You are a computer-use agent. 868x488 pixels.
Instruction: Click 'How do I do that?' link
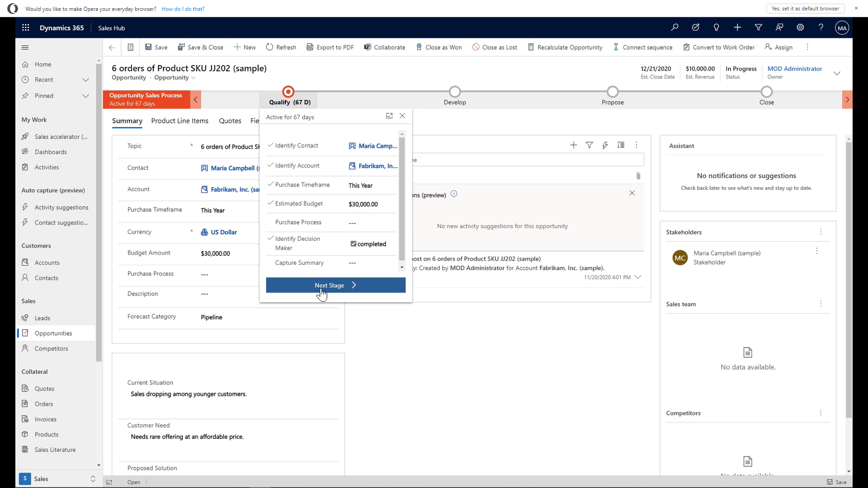tap(183, 9)
